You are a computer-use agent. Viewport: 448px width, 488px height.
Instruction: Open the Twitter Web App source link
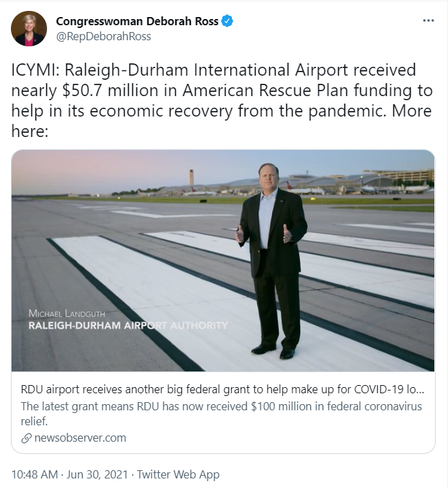179,474
